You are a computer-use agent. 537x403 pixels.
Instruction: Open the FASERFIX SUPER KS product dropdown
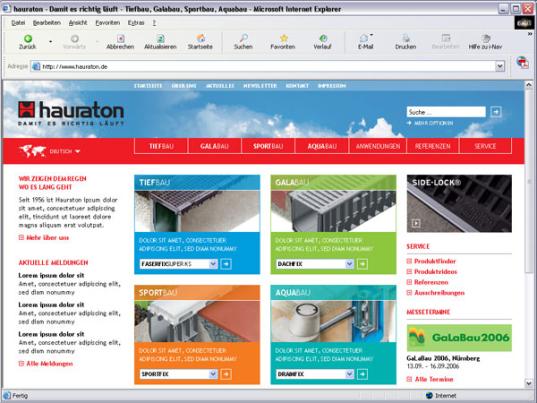(x=213, y=264)
